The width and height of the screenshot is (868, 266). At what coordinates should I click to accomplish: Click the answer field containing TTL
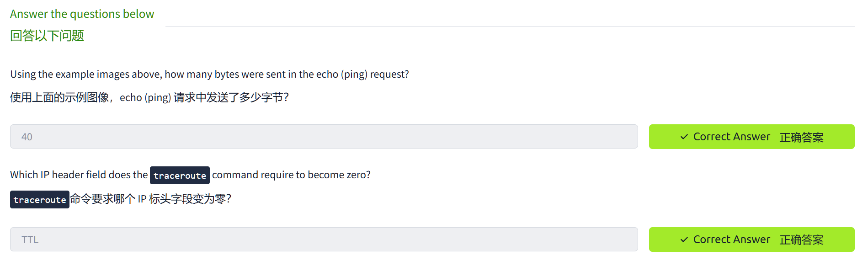324,239
